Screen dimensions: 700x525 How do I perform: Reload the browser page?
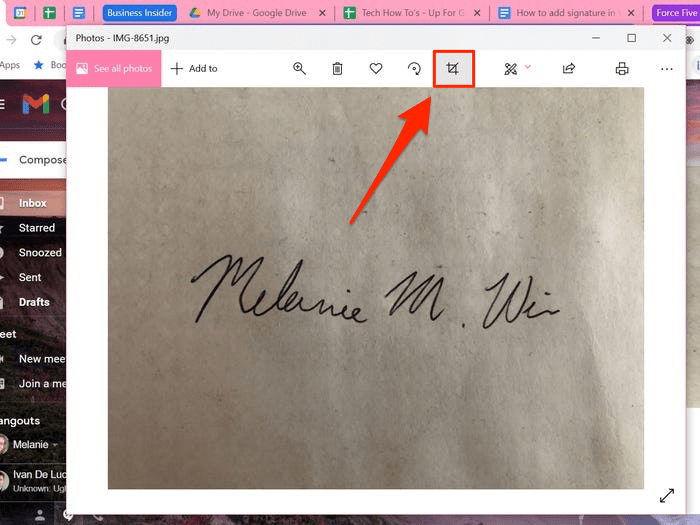pyautogui.click(x=36, y=40)
